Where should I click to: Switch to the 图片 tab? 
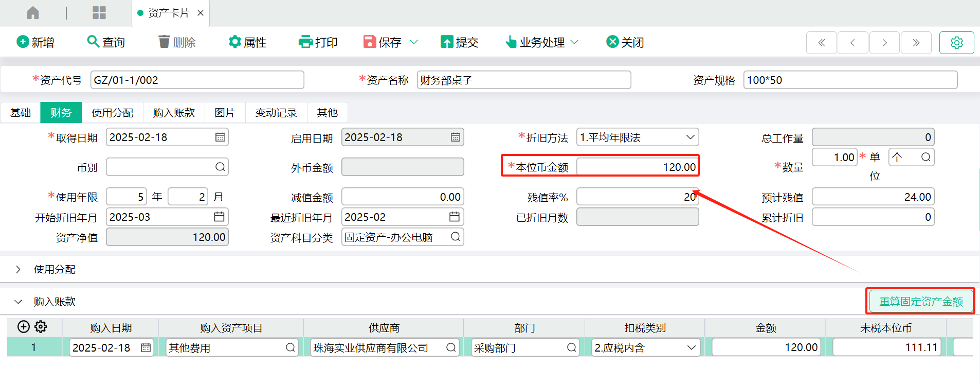tap(225, 113)
